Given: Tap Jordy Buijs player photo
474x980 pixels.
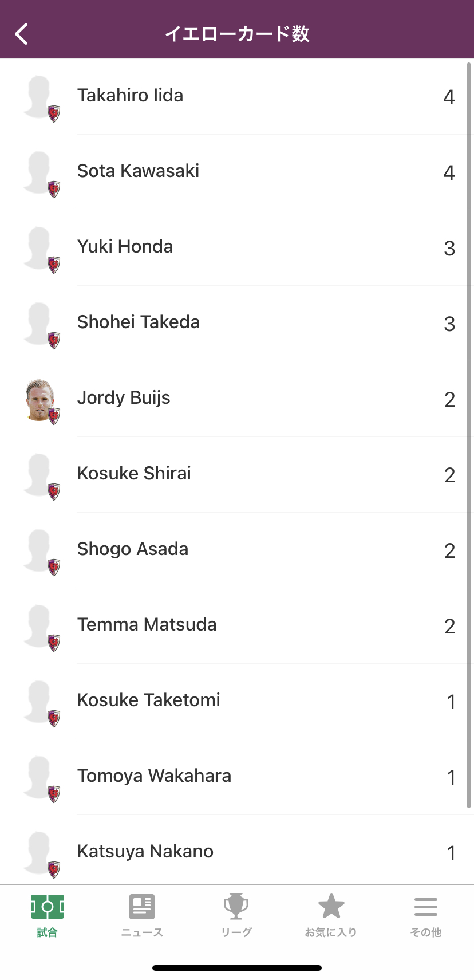Looking at the screenshot, I should 40,400.
